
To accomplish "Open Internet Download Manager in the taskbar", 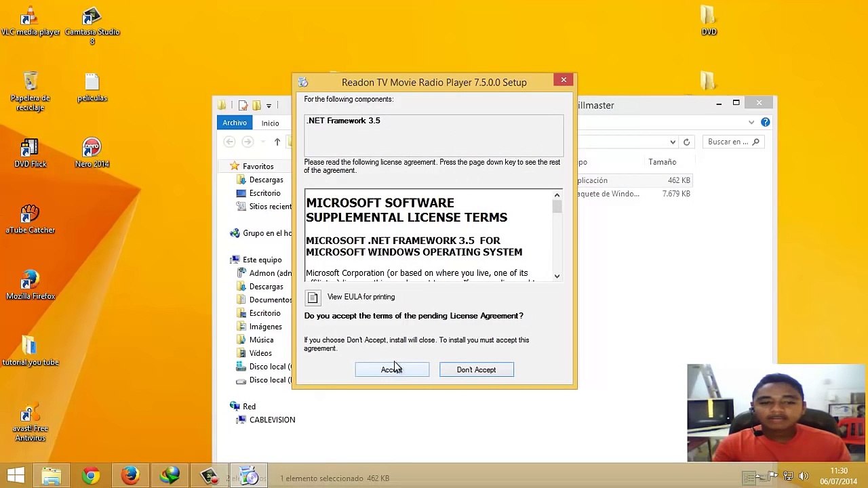I will [x=170, y=476].
